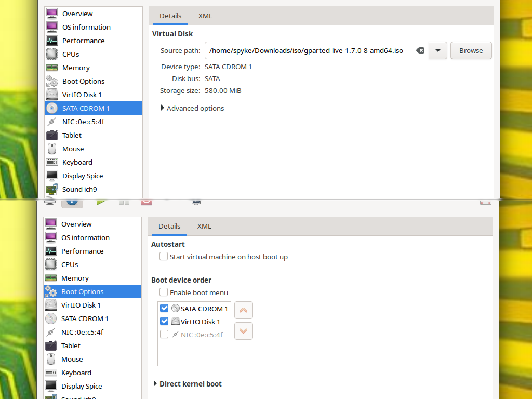Open Performance in the upper window sidebar

[x=83, y=41]
